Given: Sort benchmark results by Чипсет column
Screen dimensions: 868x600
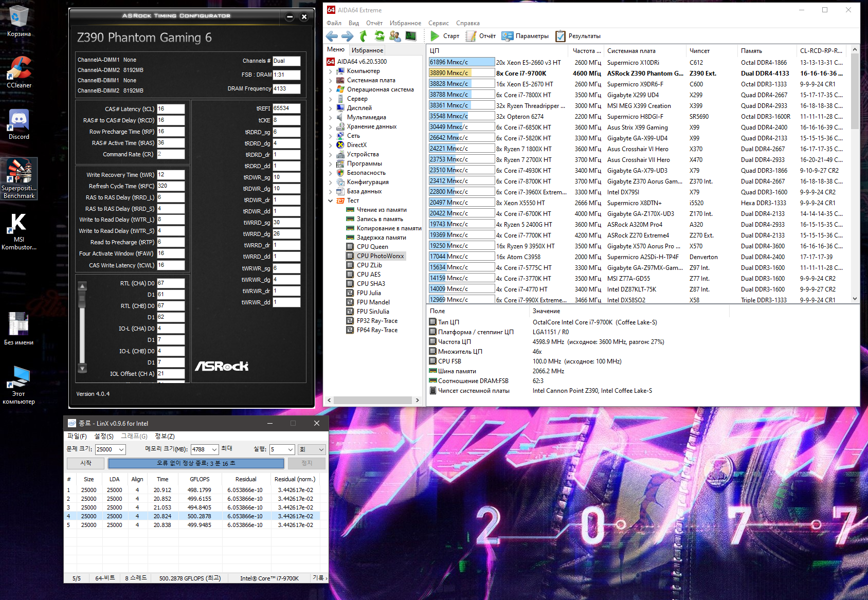Looking at the screenshot, I should (x=712, y=51).
